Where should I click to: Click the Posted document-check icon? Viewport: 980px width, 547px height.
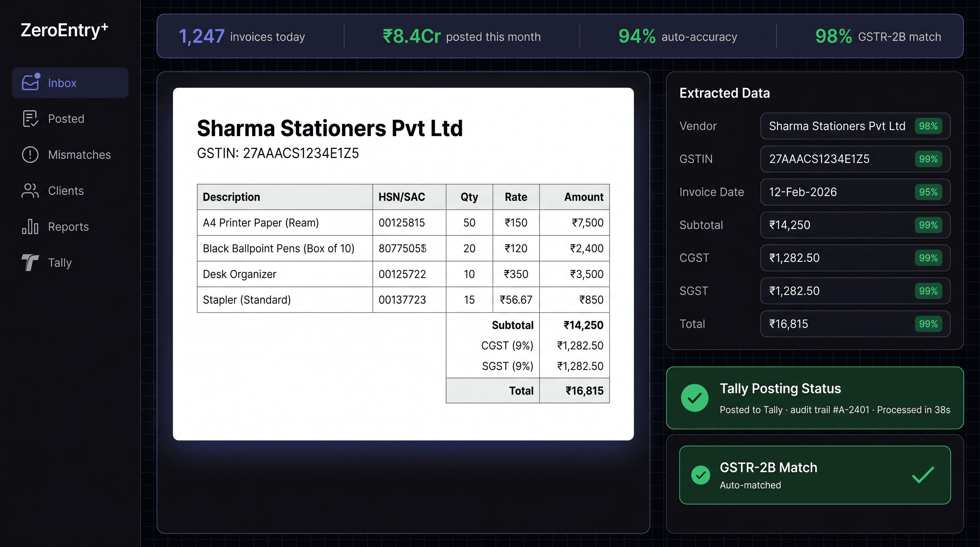pos(30,119)
